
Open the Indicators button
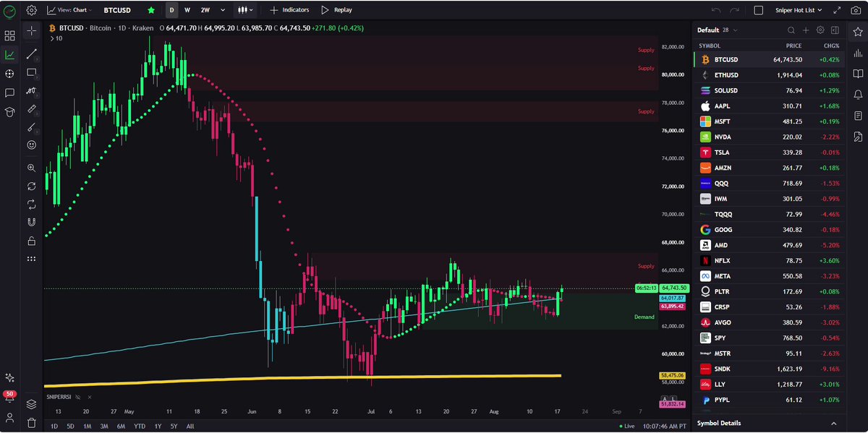(x=289, y=10)
